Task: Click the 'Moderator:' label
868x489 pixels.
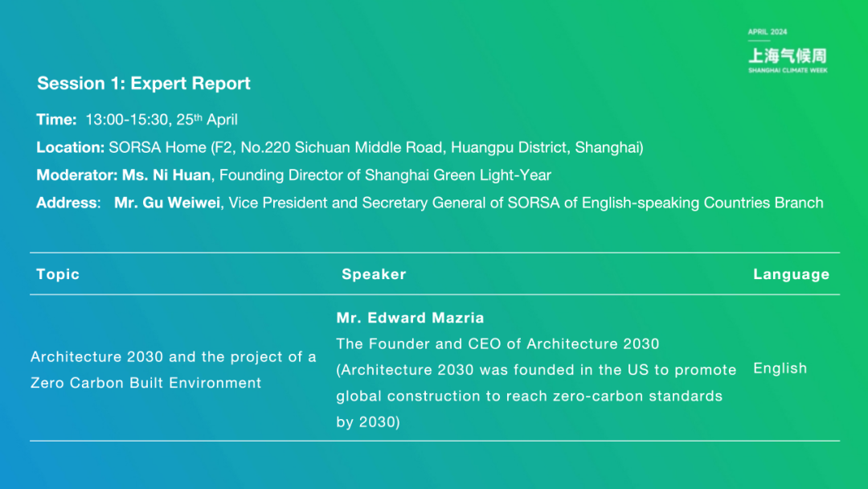Action: 77,175
